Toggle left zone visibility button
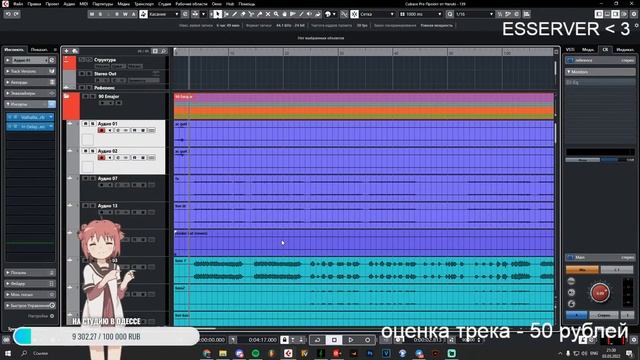Viewport: 640px width, 360px height. tap(599, 14)
